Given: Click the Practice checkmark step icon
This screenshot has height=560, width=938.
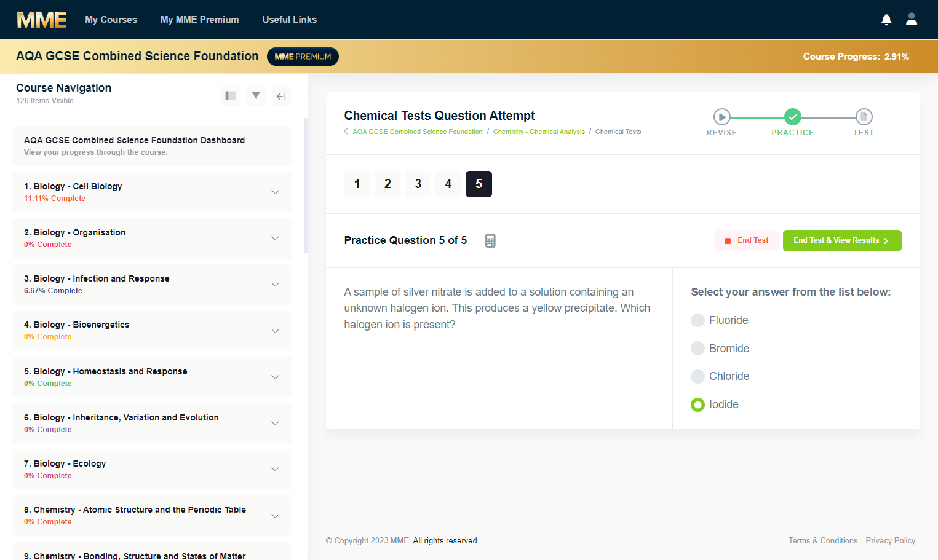Looking at the screenshot, I should click(793, 117).
